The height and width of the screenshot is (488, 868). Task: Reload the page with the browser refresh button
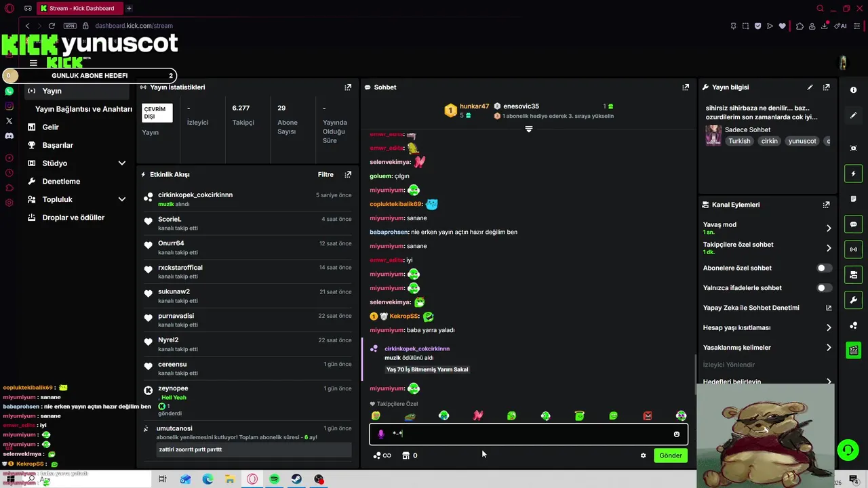(x=52, y=26)
